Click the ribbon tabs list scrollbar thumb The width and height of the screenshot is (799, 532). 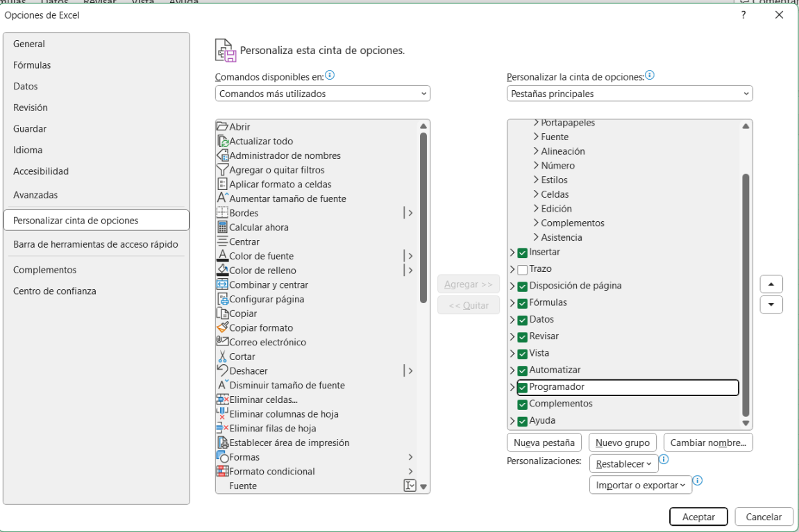pyautogui.click(x=746, y=295)
